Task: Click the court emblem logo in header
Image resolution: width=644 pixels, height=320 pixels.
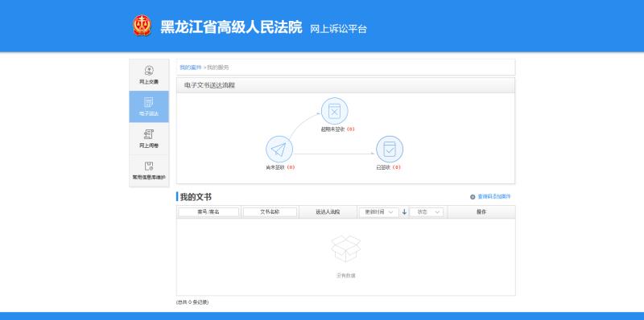Action: pyautogui.click(x=142, y=26)
